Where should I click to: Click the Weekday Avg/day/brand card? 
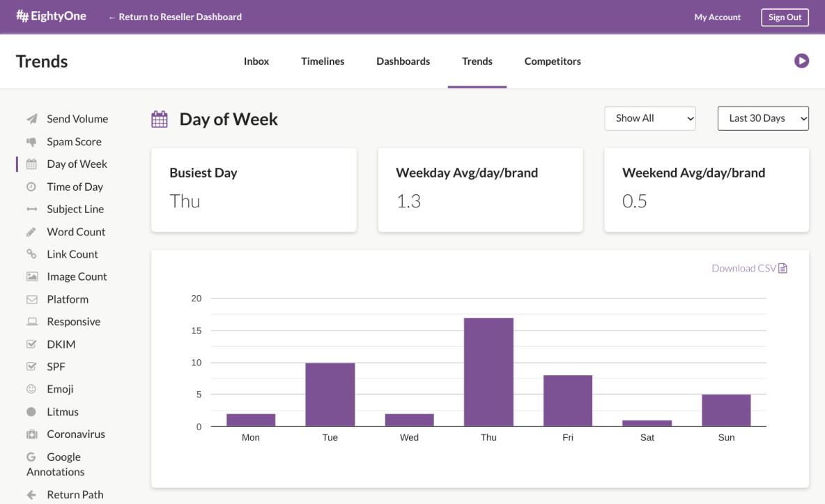point(480,190)
